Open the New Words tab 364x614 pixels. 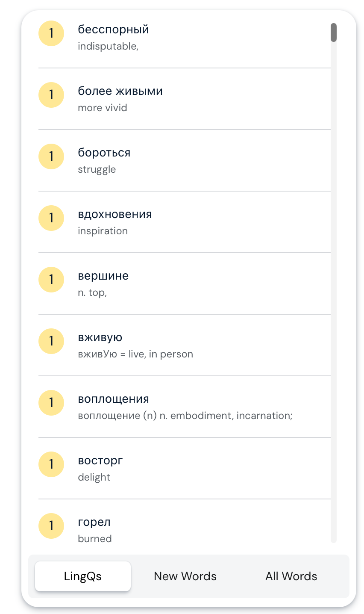click(185, 576)
